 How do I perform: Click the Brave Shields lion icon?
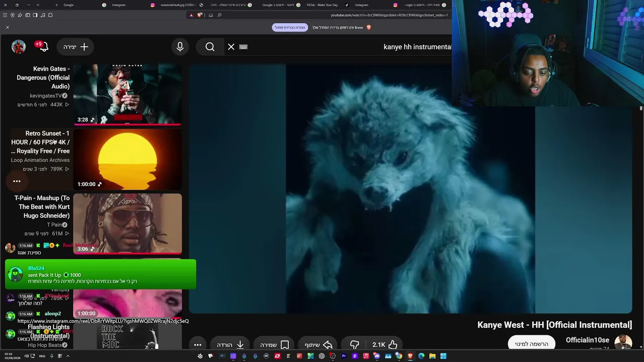pyautogui.click(x=199, y=15)
